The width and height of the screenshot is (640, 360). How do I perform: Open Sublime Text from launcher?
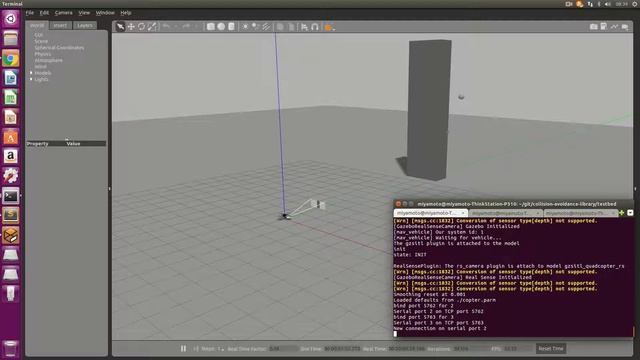coord(11,216)
